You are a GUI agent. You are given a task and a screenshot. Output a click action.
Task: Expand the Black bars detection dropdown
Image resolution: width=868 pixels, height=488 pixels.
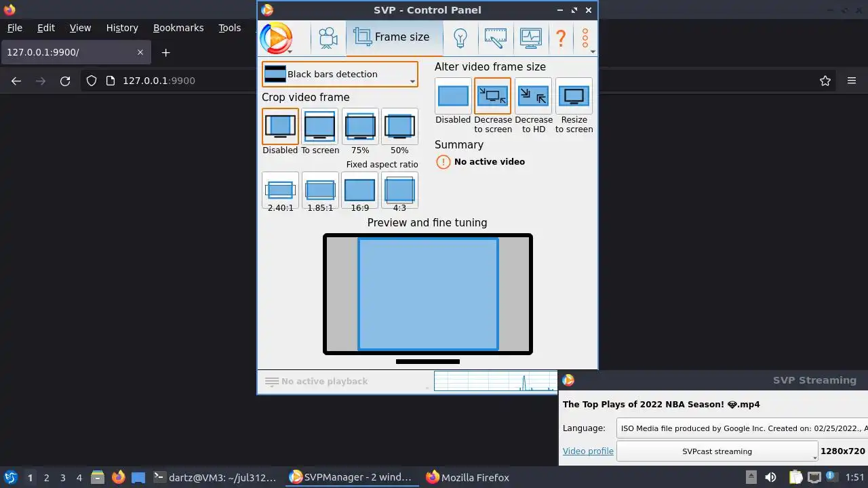(340, 74)
